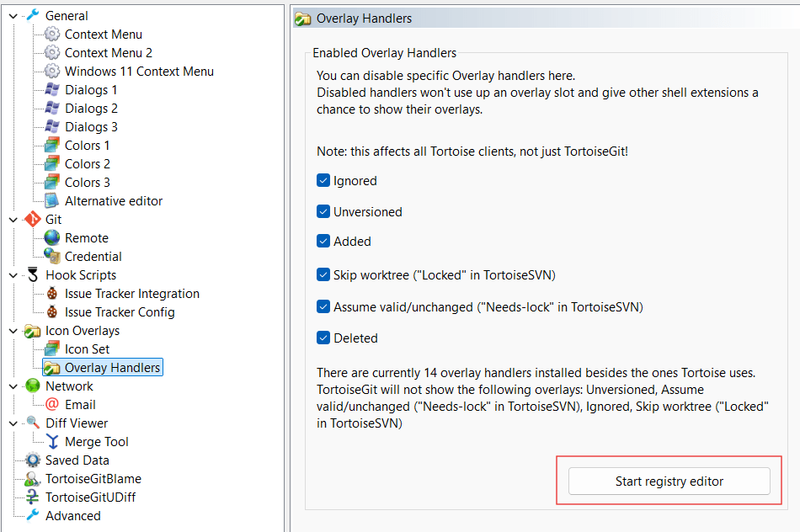Collapse the General tree node

tap(13, 16)
